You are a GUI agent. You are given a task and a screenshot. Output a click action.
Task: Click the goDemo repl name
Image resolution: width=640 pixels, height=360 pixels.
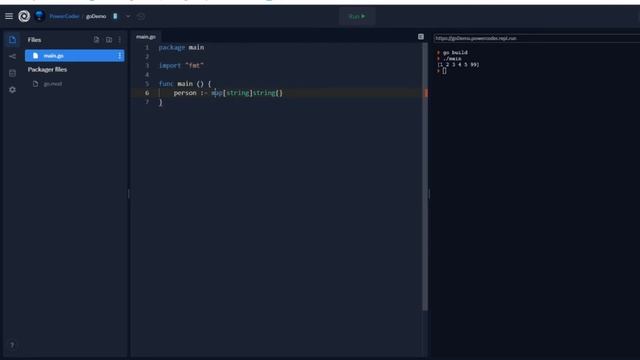pos(96,16)
